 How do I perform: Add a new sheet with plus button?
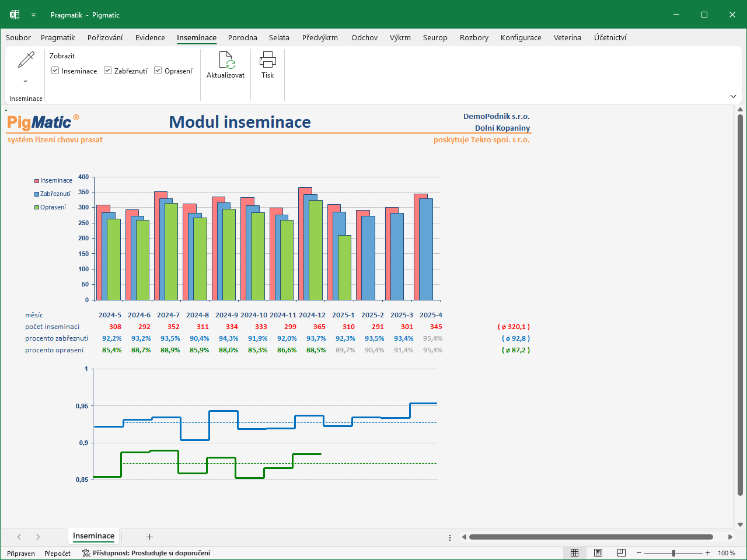(x=149, y=537)
